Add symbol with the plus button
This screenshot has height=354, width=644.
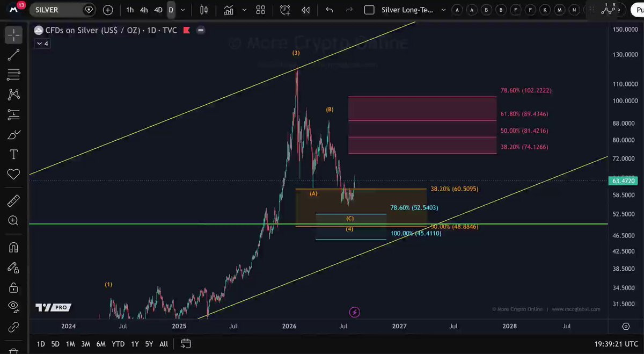point(108,10)
